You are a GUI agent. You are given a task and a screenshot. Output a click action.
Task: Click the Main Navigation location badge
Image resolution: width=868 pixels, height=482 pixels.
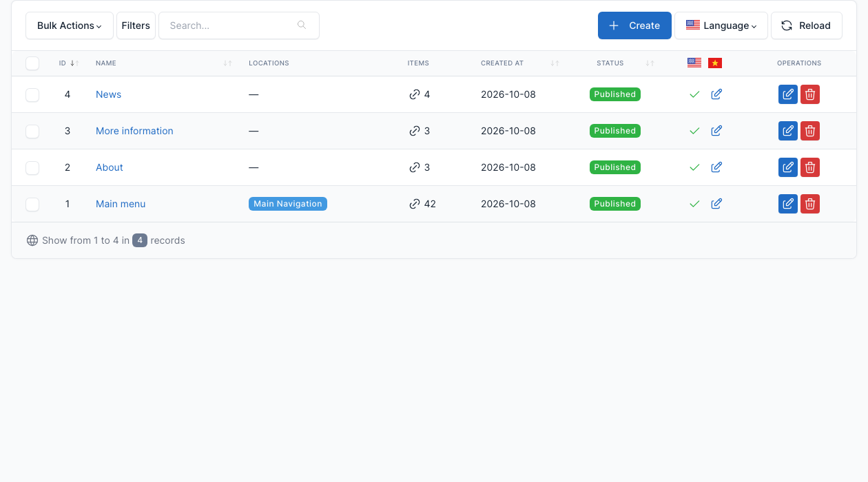tap(288, 204)
